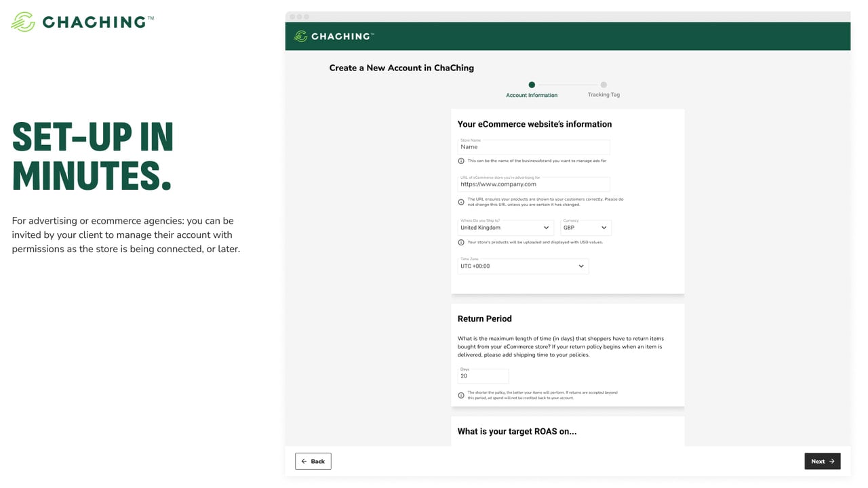Click the return period Days field
Image resolution: width=868 pixels, height=488 pixels.
(483, 375)
